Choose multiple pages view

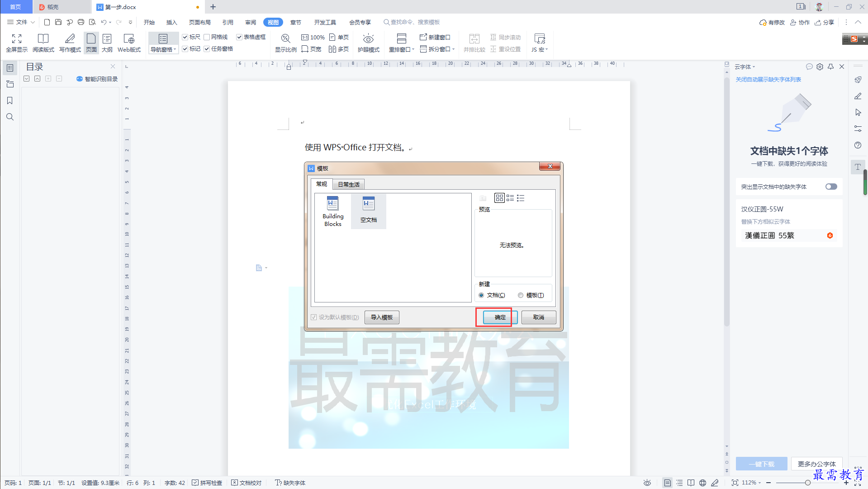(x=339, y=49)
